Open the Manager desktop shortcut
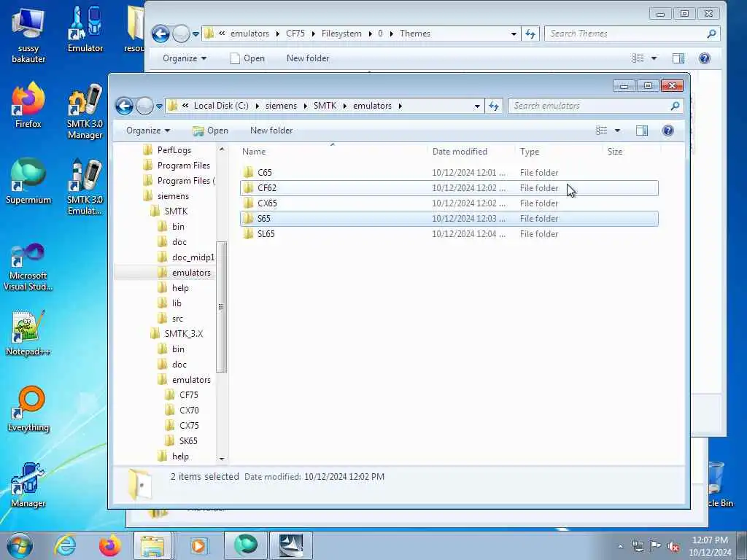Screen dimensions: 747x560 pos(28,485)
